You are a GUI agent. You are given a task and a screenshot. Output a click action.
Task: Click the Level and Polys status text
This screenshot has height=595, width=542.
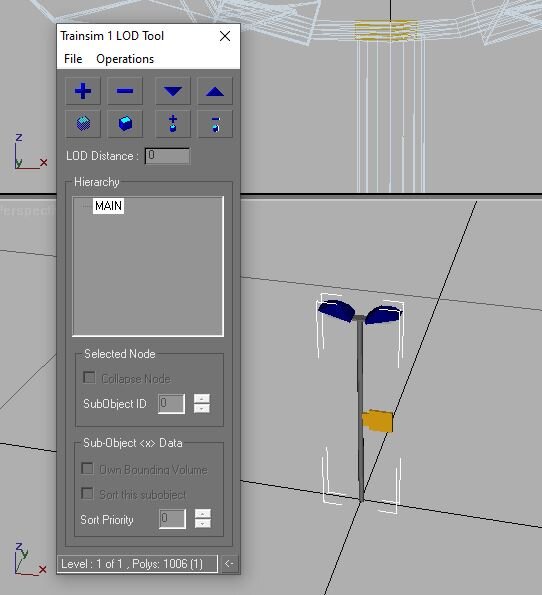132,564
